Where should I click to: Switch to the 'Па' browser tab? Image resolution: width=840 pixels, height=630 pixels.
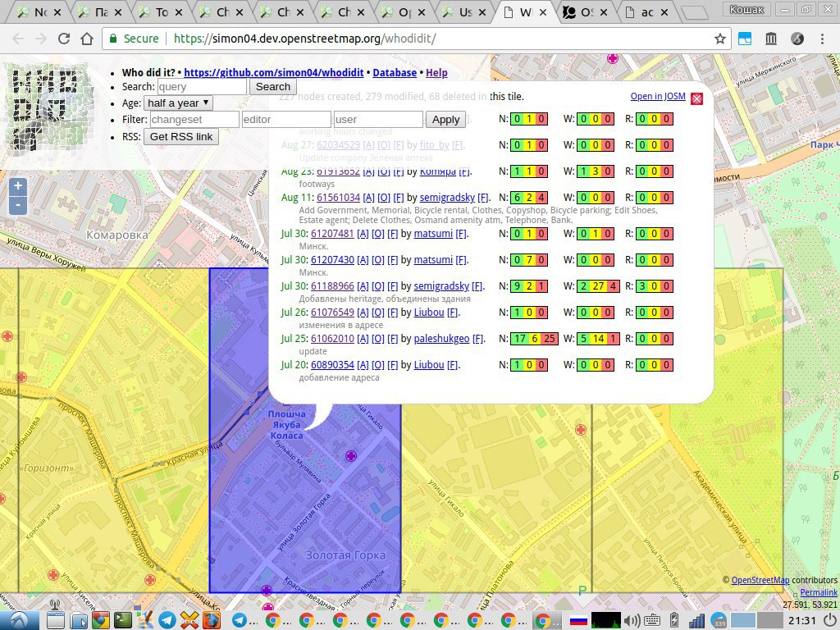101,11
